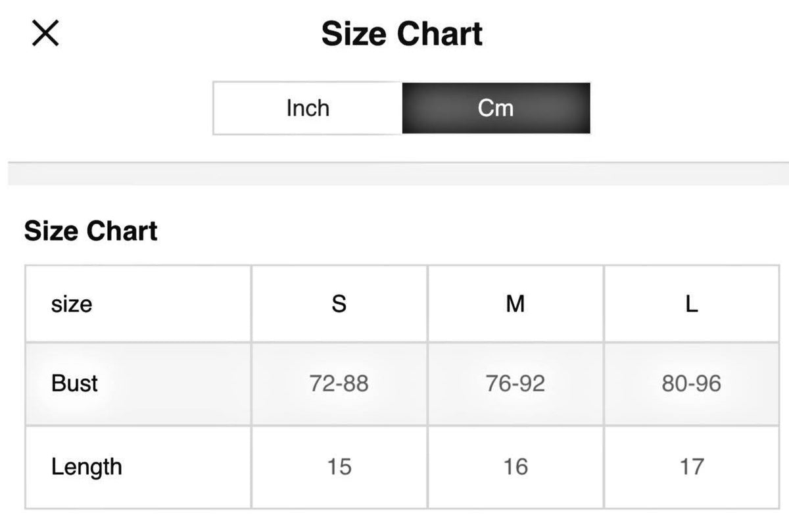Select the S size column header
789x532 pixels.
pos(339,304)
